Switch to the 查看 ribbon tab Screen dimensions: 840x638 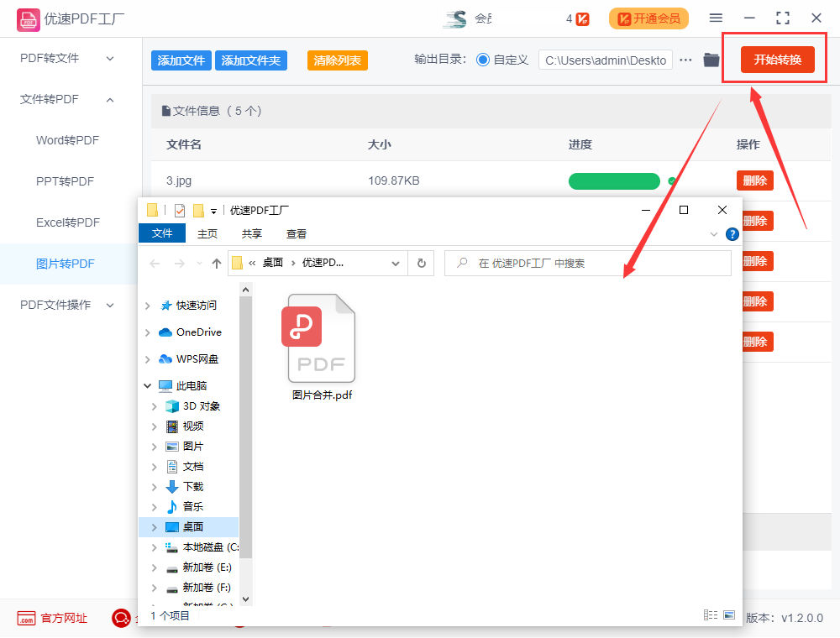(x=297, y=233)
